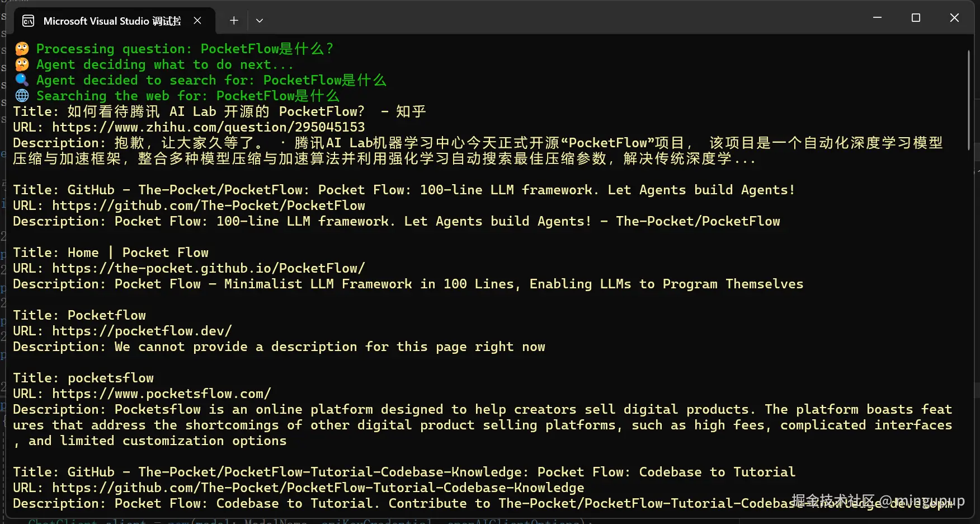Click the 知乎 search result title line
The image size is (980, 524).
(218, 111)
